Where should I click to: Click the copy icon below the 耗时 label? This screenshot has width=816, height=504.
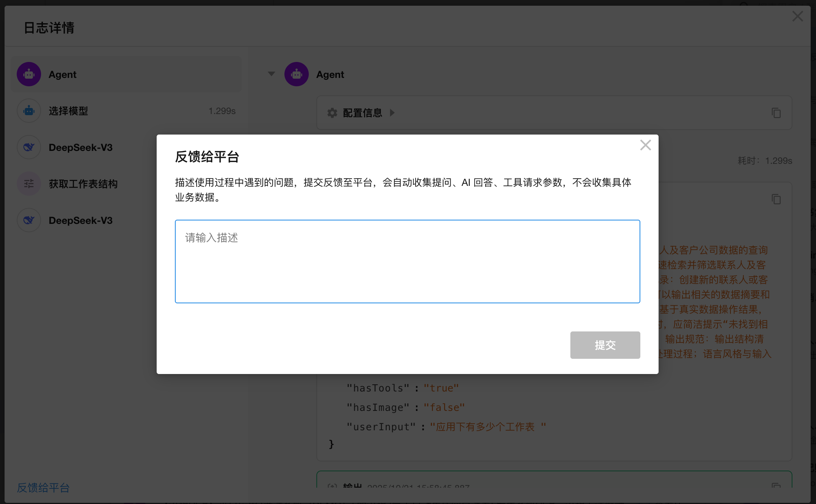tap(776, 199)
